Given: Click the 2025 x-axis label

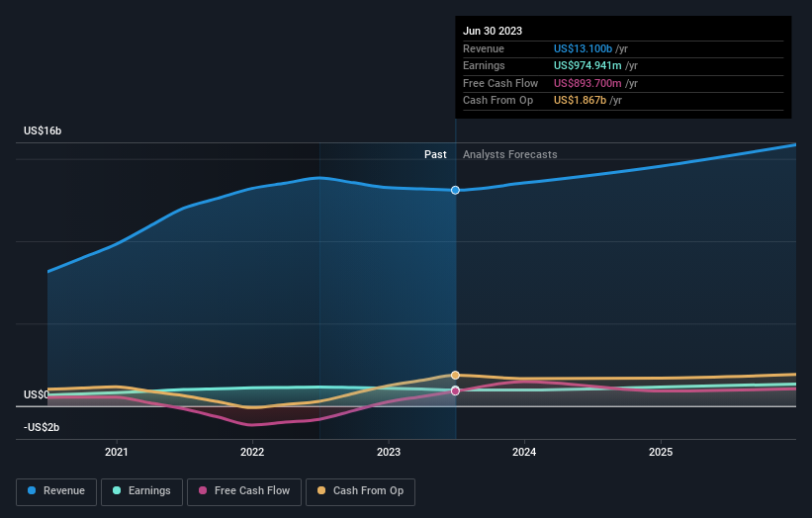Looking at the screenshot, I should [x=661, y=452].
